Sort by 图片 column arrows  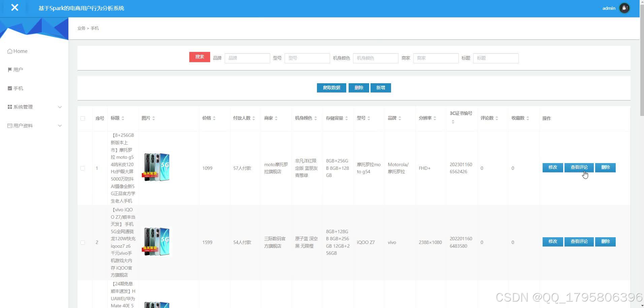pos(154,118)
